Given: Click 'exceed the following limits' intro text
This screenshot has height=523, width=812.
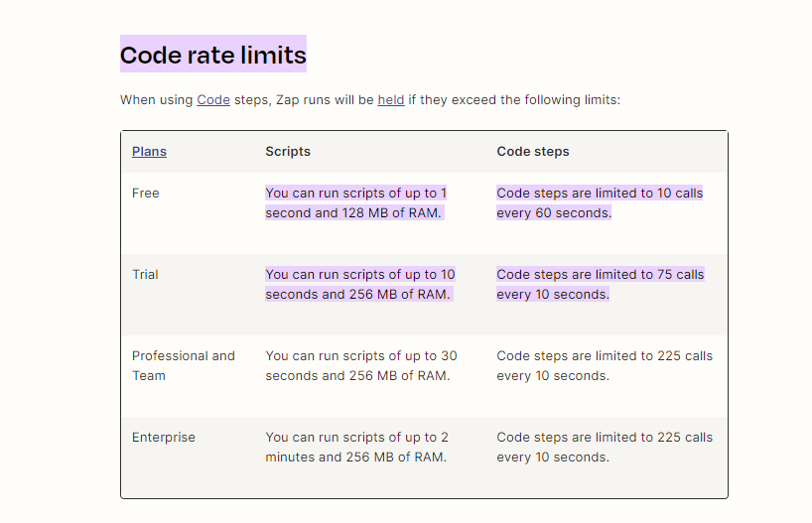Looking at the screenshot, I should click(x=531, y=100).
